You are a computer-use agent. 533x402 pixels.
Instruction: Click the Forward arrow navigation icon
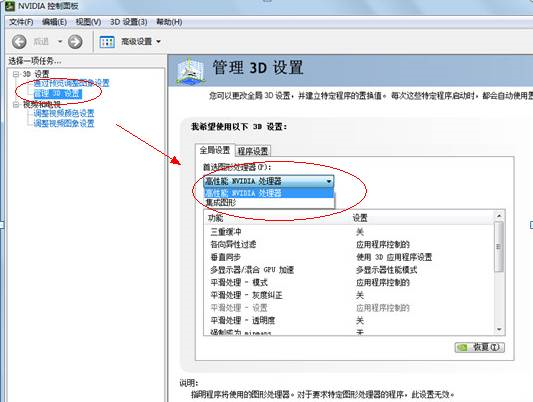(x=75, y=42)
